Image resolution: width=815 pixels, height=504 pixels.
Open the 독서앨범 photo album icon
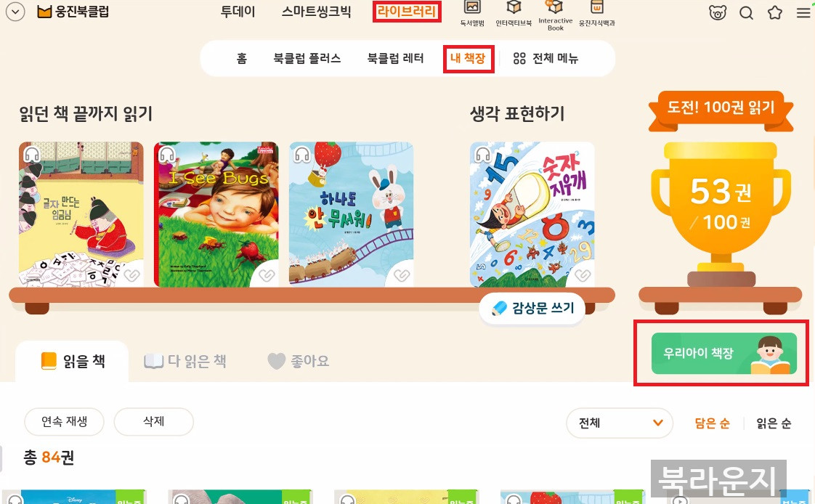(472, 14)
